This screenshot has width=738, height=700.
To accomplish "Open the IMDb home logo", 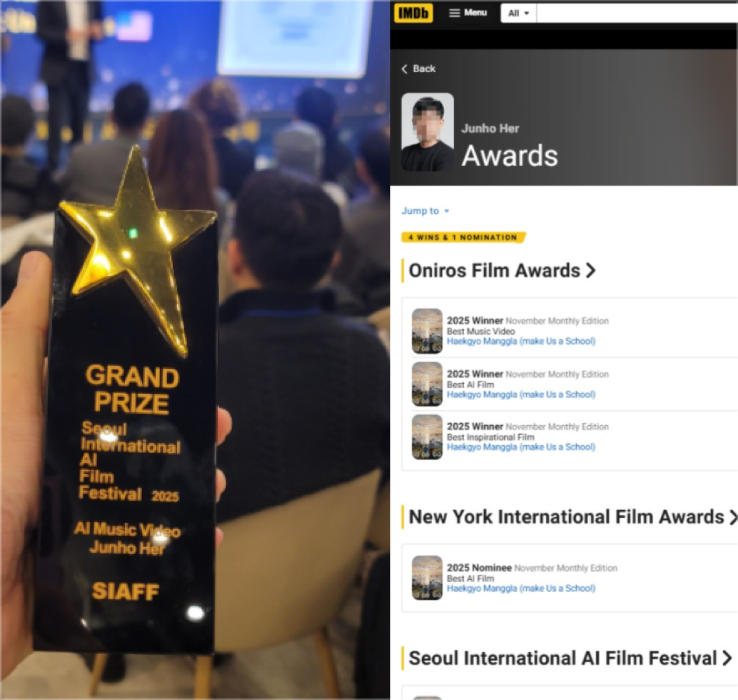I will pyautogui.click(x=413, y=13).
